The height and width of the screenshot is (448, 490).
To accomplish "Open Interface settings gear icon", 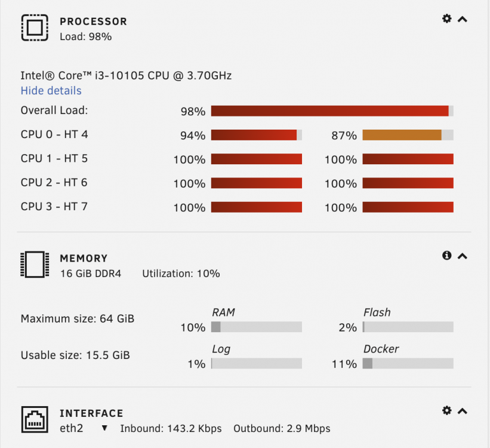I will click(447, 410).
